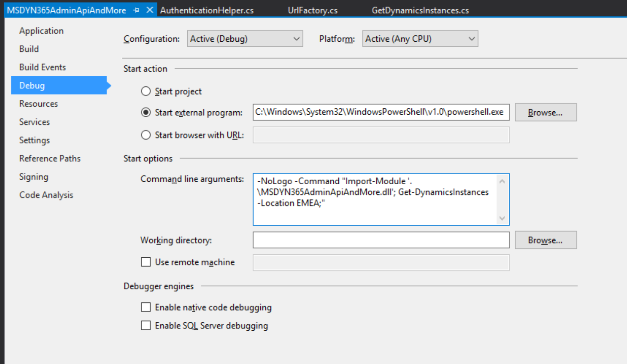The width and height of the screenshot is (627, 364).
Task: Open the Build Events settings page
Action: click(43, 67)
